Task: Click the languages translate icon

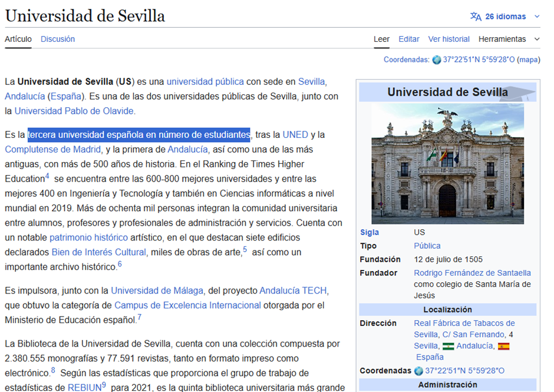Action: pyautogui.click(x=476, y=17)
